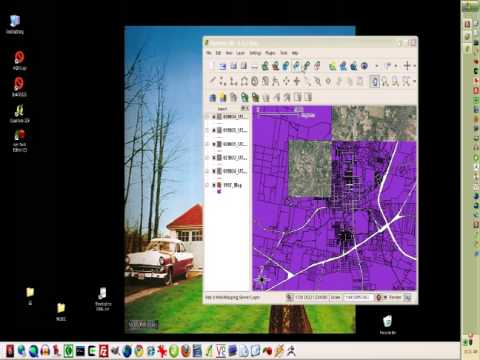Click the projection status icon in status bar

click(x=408, y=297)
